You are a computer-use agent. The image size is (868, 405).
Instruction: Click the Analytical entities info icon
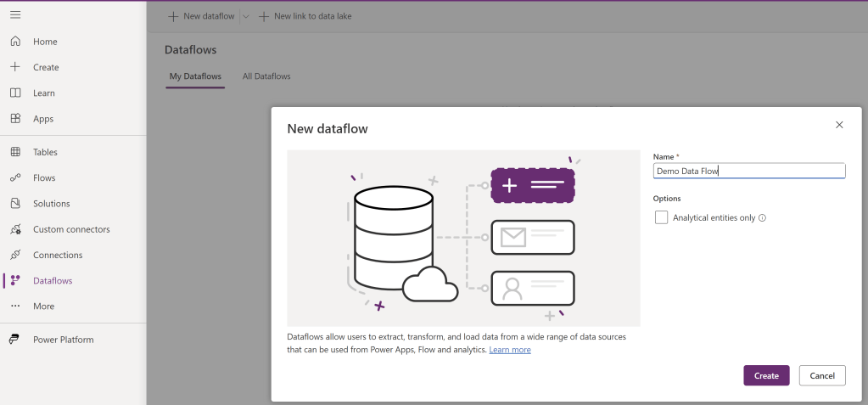point(762,218)
